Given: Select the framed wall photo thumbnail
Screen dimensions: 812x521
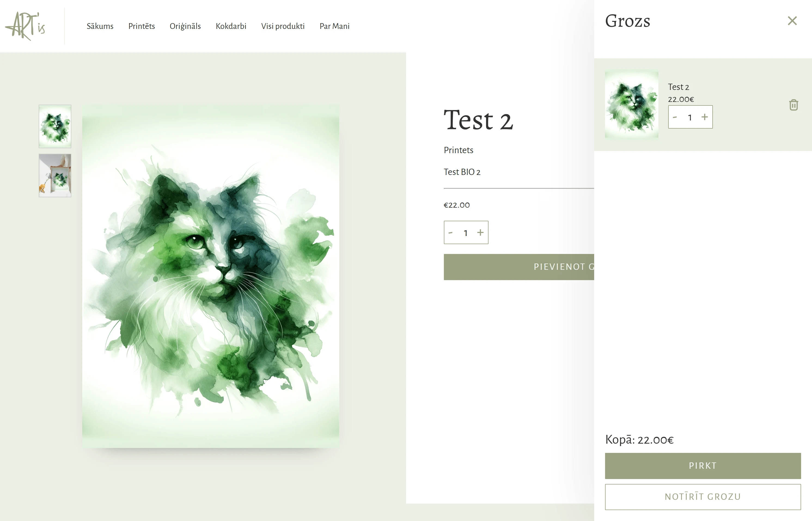Looking at the screenshot, I should (x=55, y=175).
